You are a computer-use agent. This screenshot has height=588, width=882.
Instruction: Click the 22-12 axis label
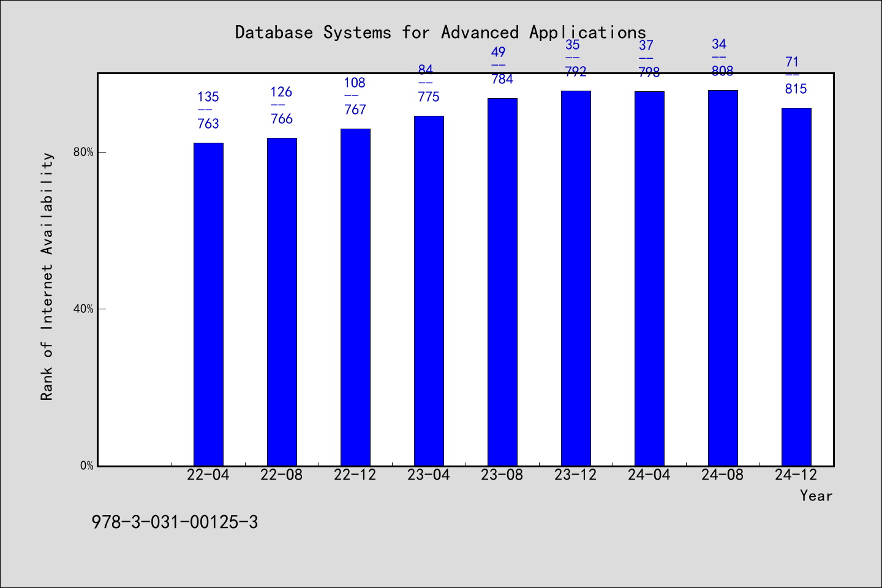[x=355, y=475]
